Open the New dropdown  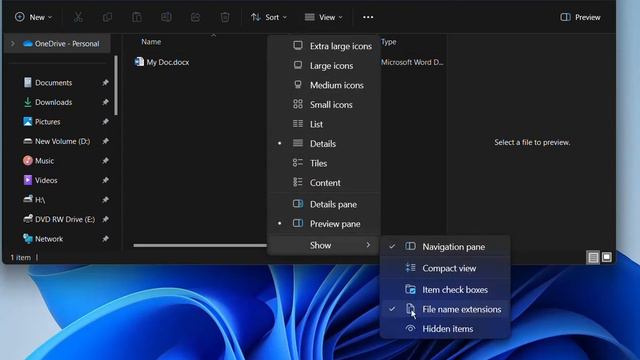coord(33,17)
